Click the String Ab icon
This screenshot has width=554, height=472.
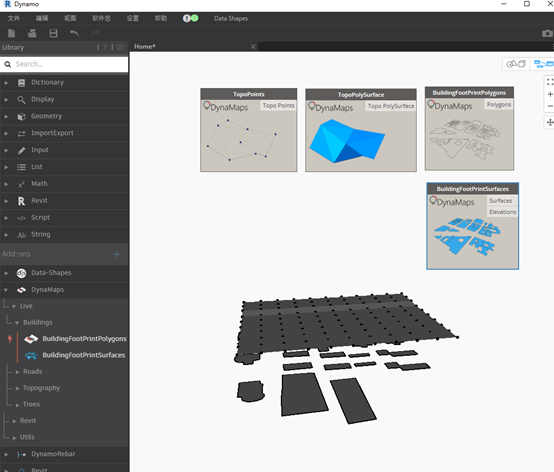[x=21, y=235]
